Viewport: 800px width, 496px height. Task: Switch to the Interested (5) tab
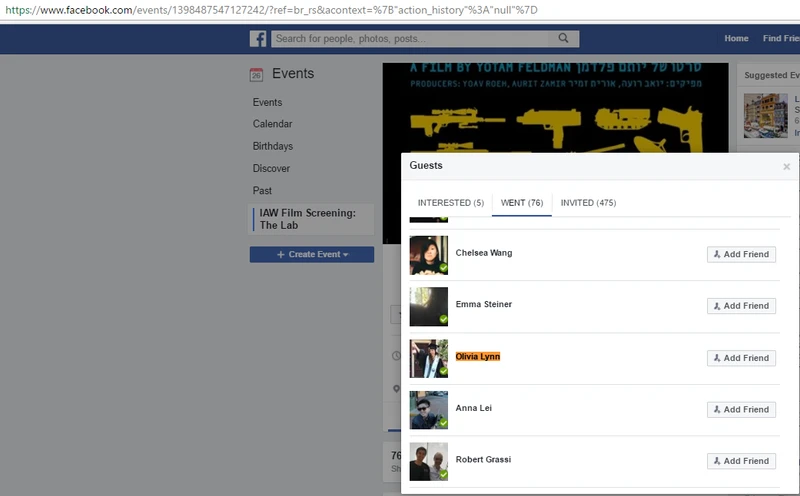click(x=451, y=203)
